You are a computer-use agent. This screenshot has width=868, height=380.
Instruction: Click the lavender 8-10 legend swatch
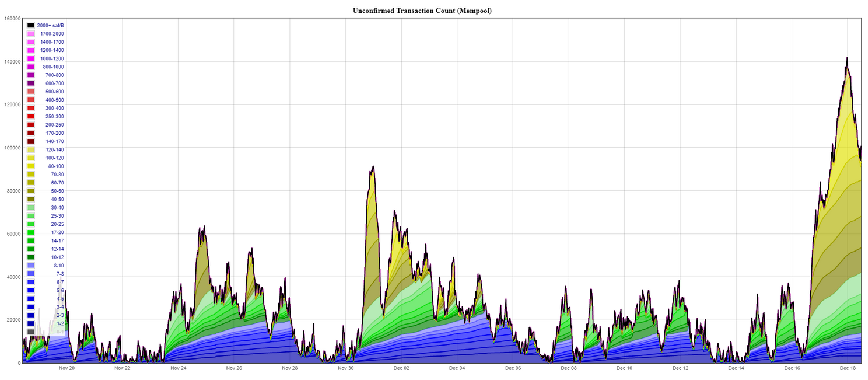click(31, 266)
